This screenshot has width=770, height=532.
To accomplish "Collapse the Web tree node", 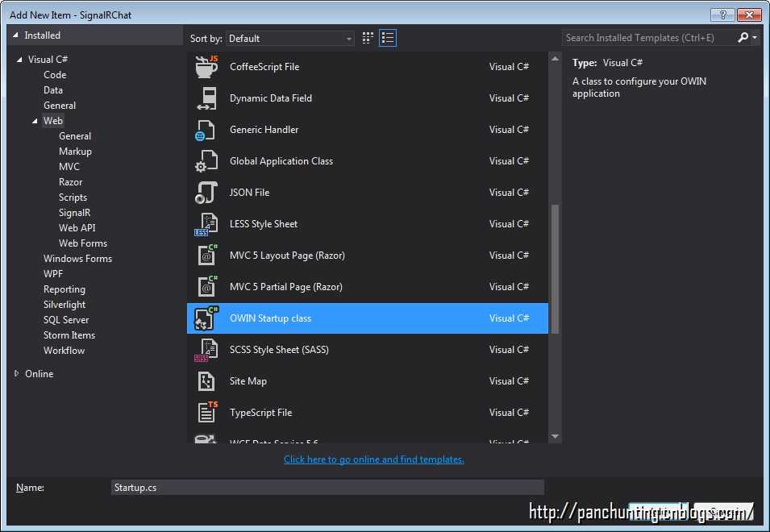I will [x=35, y=121].
